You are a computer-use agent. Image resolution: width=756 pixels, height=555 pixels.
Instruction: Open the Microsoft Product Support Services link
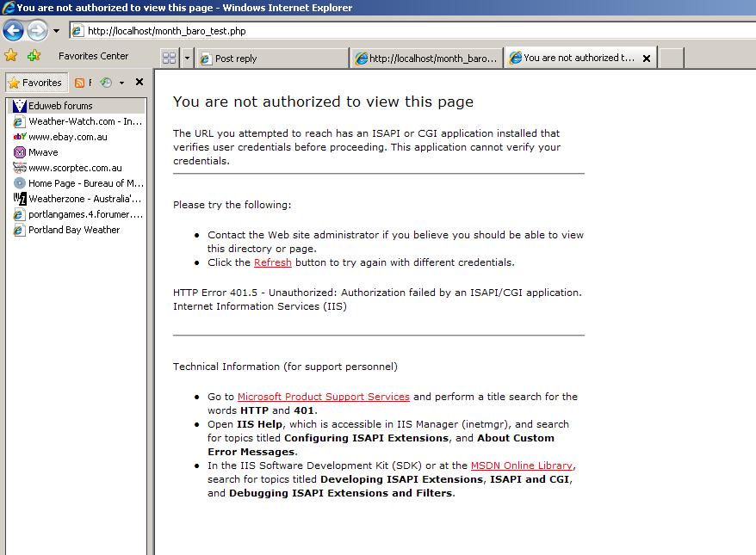pos(324,397)
